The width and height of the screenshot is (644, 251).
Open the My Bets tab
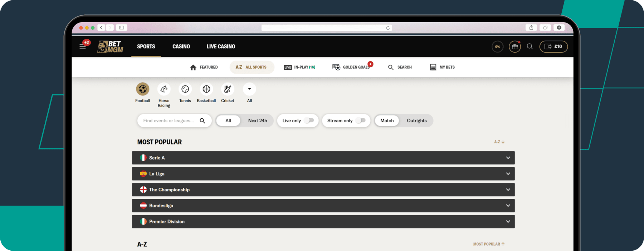pyautogui.click(x=442, y=67)
